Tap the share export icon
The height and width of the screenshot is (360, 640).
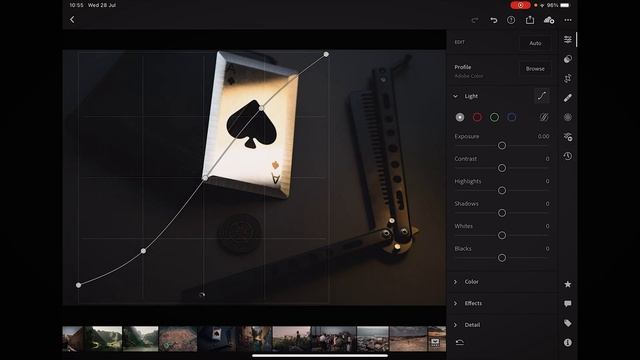click(530, 20)
